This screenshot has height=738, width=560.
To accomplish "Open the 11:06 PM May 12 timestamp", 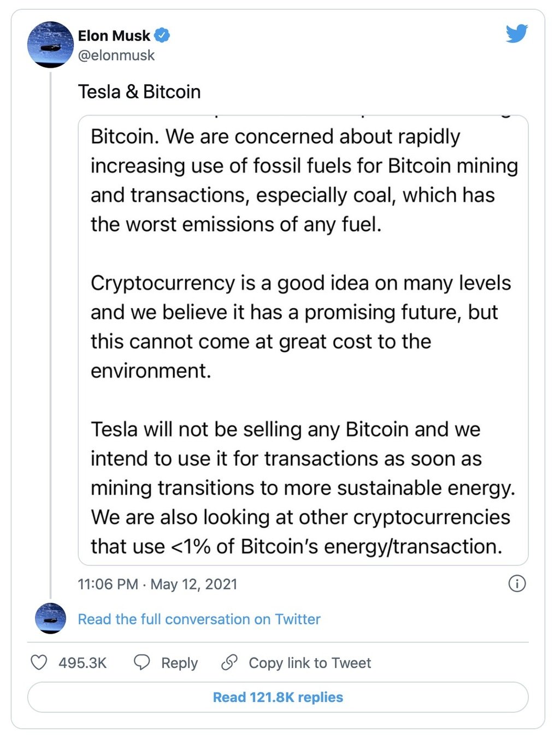I will coord(157,584).
